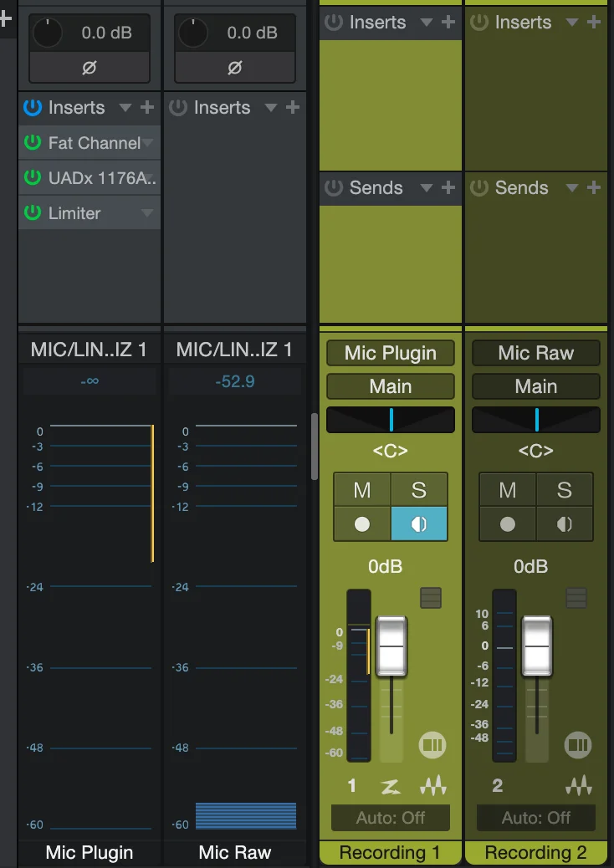Arm record on Recording 2
The width and height of the screenshot is (614, 868).
[x=508, y=523]
